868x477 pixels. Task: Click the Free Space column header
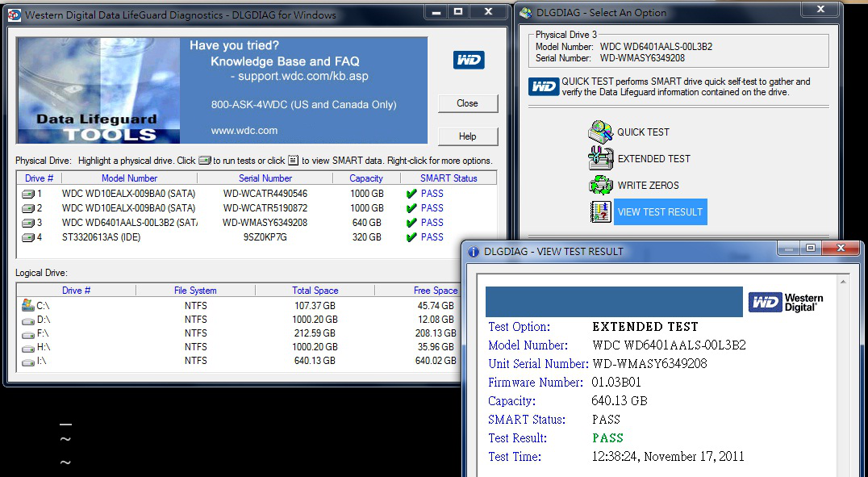point(435,291)
